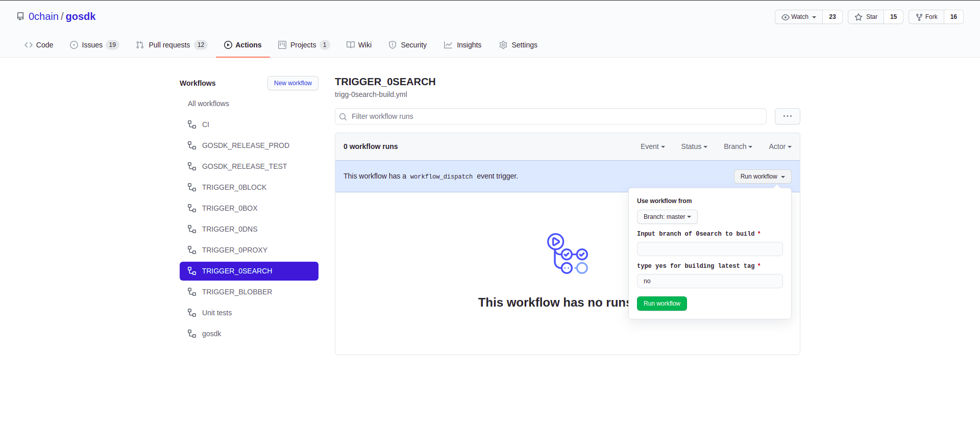Open the Insights tab
Screen dimensions: 980x427
(x=463, y=45)
